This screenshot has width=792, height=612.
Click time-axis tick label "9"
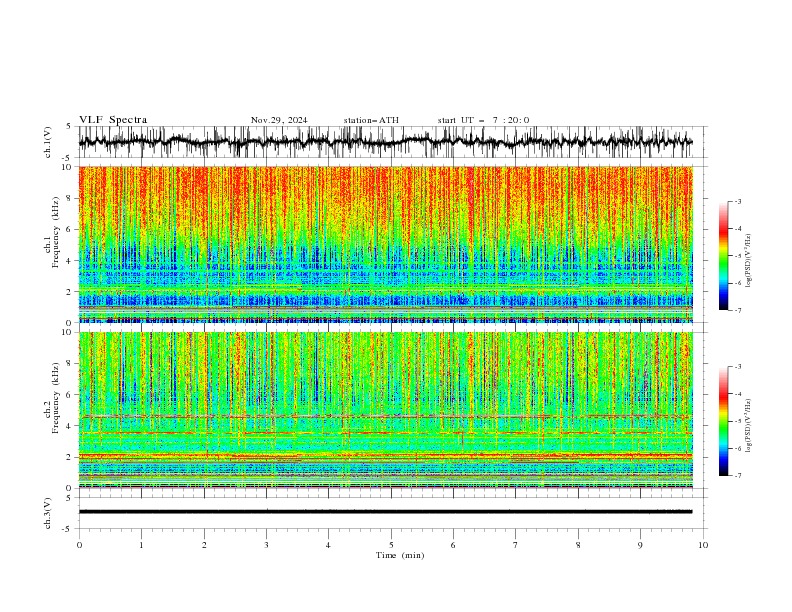(640, 545)
